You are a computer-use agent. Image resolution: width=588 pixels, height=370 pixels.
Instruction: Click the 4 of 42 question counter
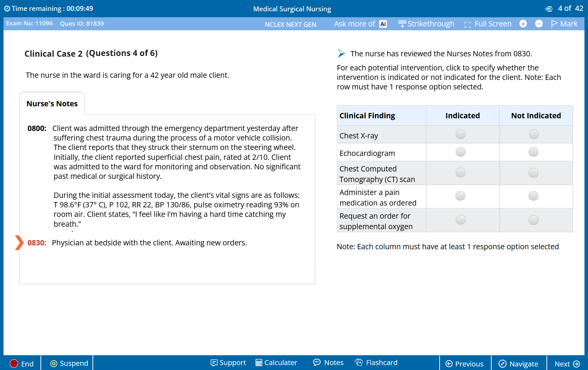click(x=570, y=8)
